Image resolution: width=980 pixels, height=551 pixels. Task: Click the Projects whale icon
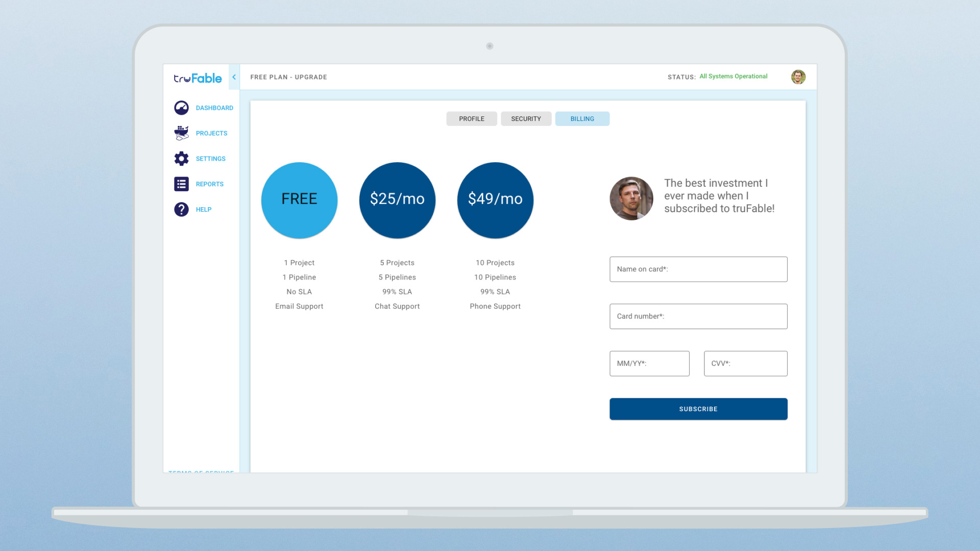[181, 133]
